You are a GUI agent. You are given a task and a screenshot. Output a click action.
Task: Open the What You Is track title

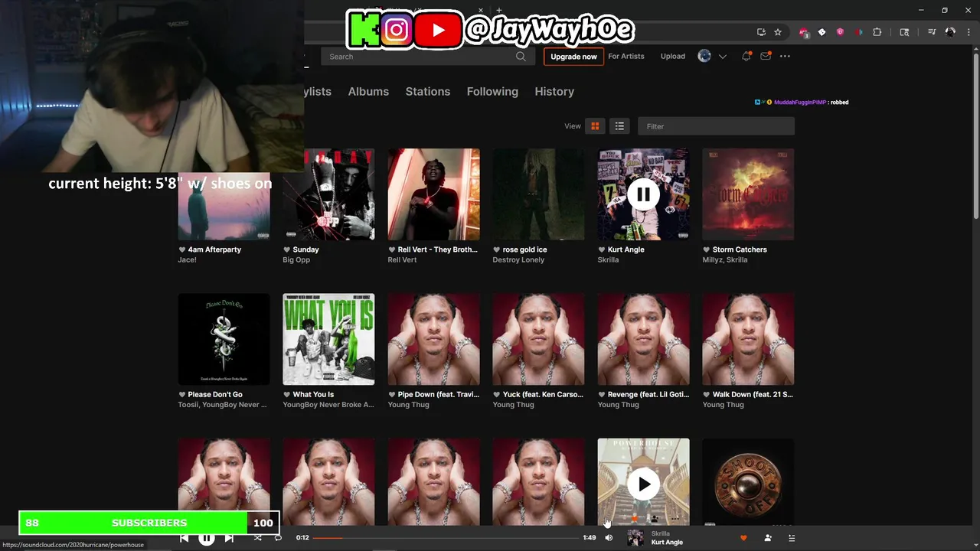pos(313,395)
